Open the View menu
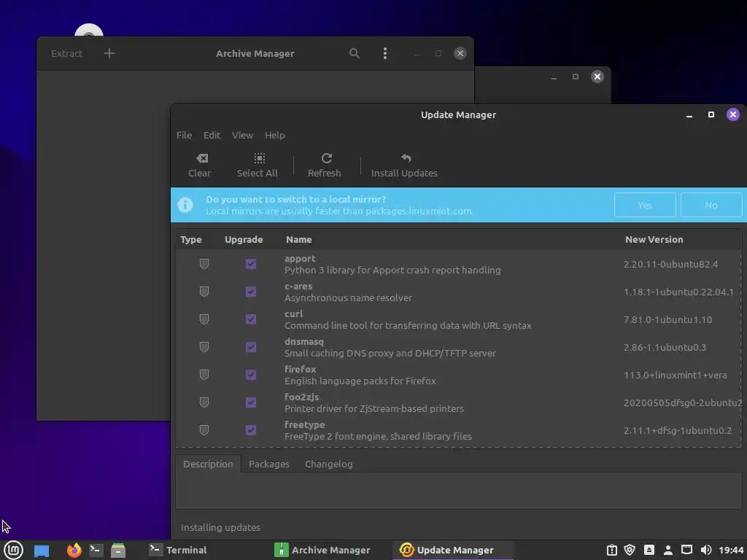 pos(242,135)
